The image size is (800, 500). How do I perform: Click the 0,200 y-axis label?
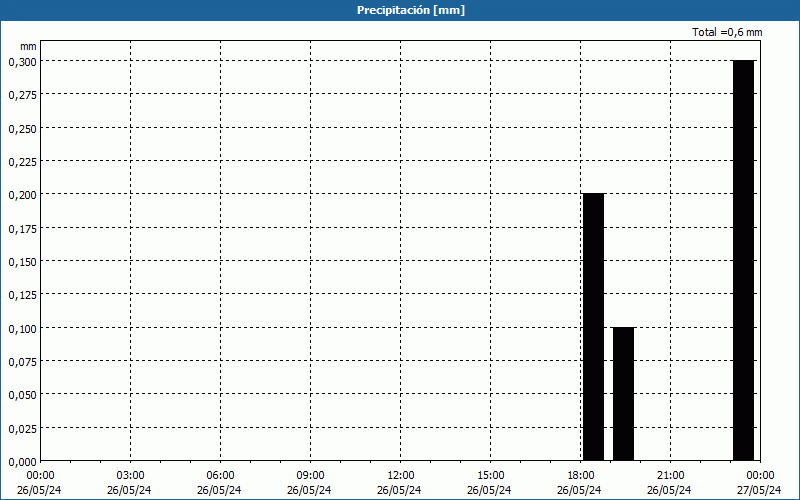(x=22, y=195)
